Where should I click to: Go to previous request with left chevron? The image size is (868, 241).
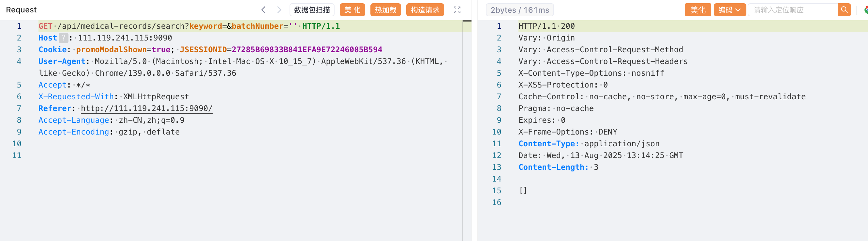pyautogui.click(x=263, y=10)
